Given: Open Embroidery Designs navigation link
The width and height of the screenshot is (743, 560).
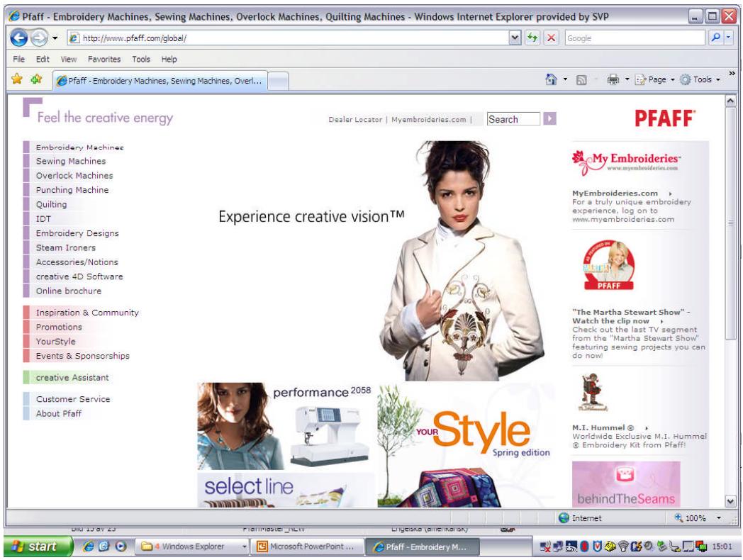Looking at the screenshot, I should pos(77,233).
